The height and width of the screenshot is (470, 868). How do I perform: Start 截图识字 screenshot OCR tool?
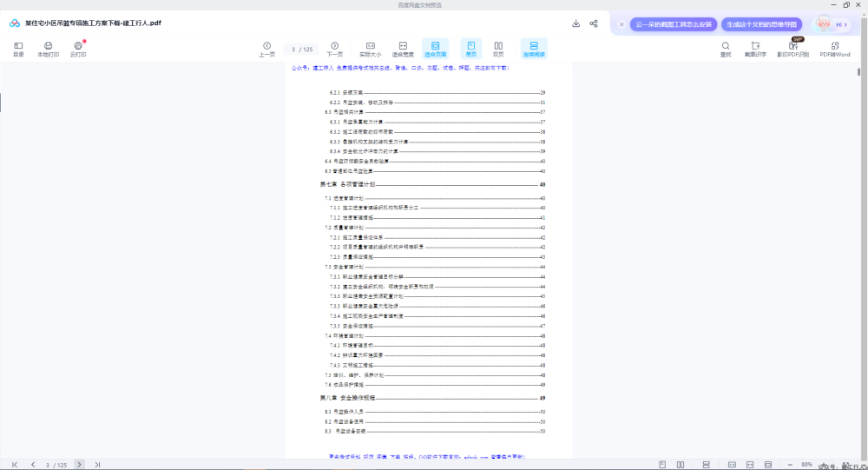coord(755,50)
